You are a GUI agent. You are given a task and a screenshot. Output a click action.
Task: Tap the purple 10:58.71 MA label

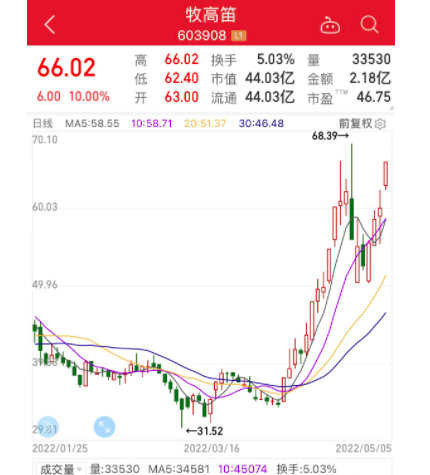(152, 123)
